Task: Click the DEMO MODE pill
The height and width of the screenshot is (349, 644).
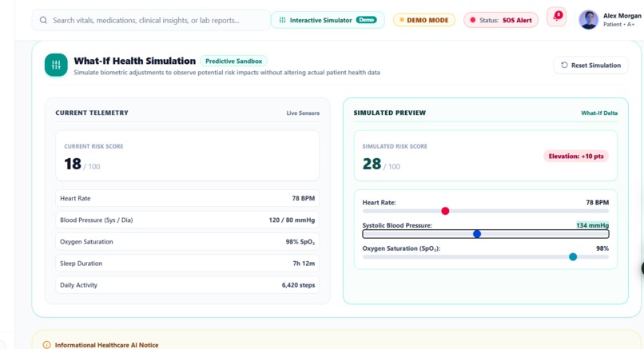Action: [423, 20]
